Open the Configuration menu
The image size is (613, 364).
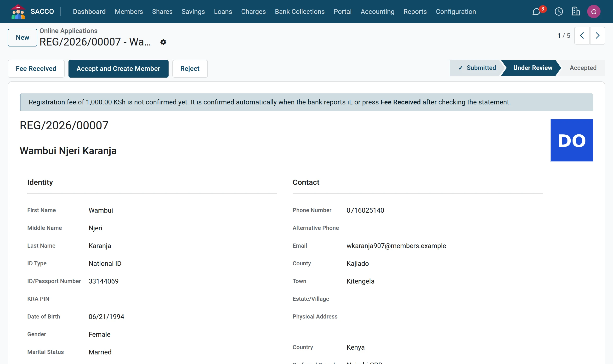[456, 11]
